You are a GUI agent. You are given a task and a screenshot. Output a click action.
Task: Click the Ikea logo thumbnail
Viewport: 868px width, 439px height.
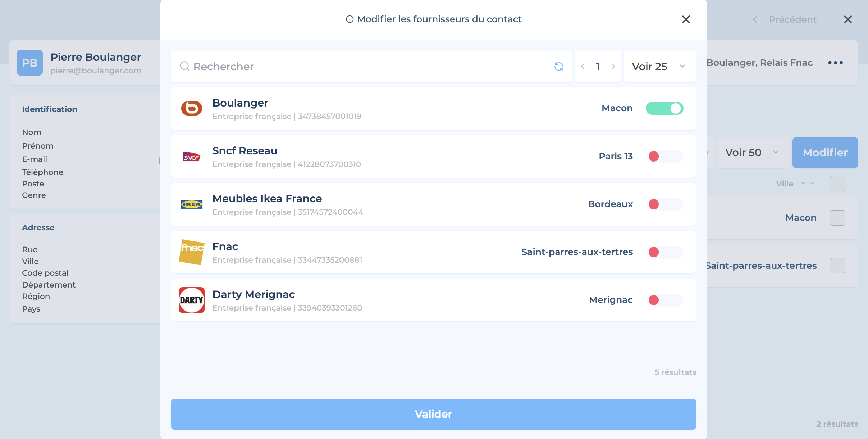click(x=191, y=204)
